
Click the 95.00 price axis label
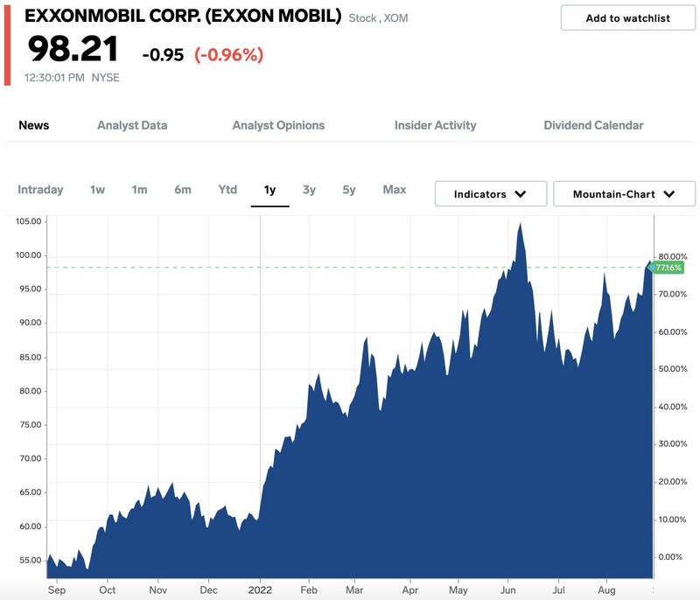click(x=31, y=290)
